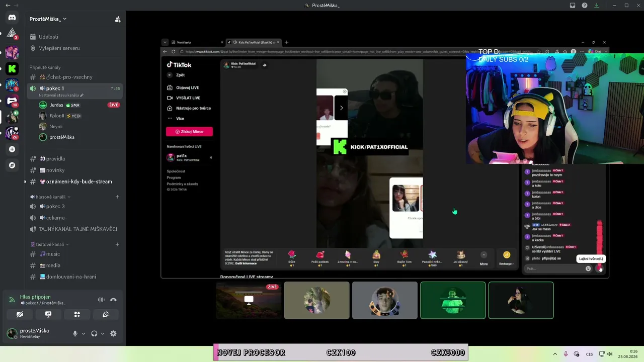Viewport: 644px width, 362px height.
Task: Join the cekarna- voice channel
Action: click(x=74, y=218)
